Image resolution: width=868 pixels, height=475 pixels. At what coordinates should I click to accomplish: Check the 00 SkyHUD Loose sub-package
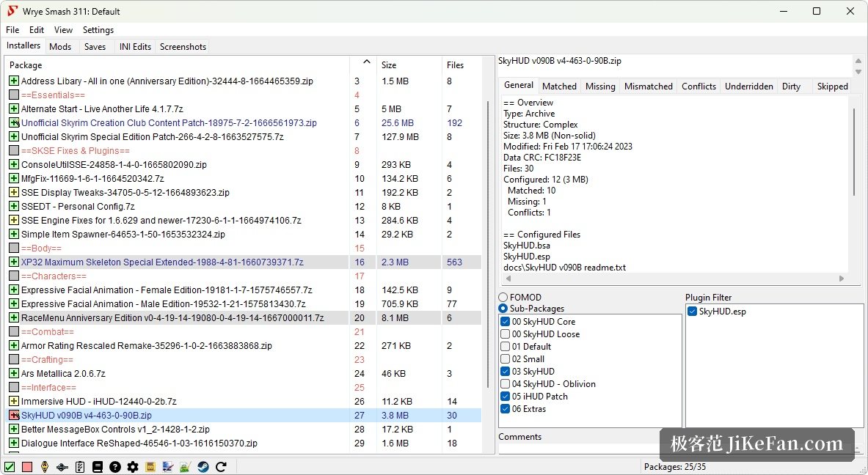click(505, 334)
